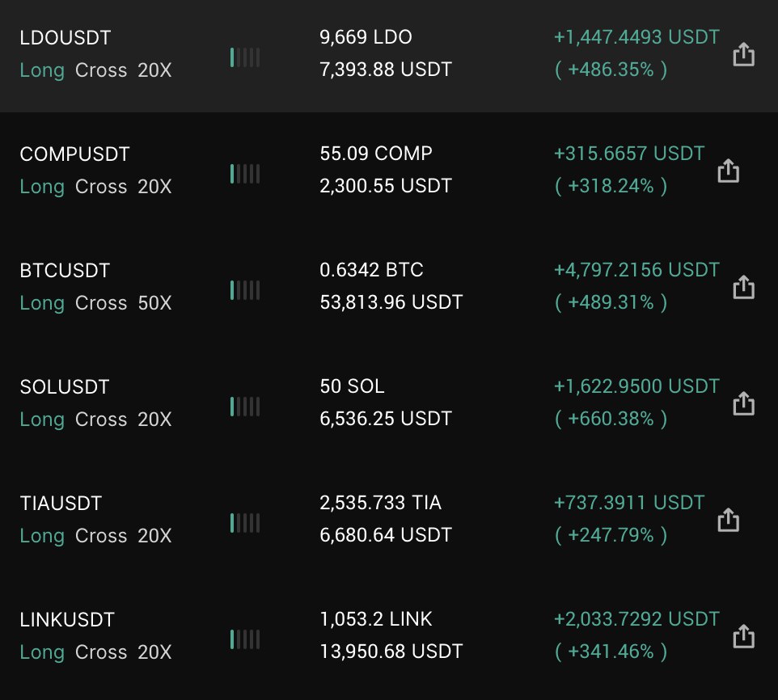Click the SOLUSDT risk level indicator
778x700 pixels.
pyautogui.click(x=245, y=407)
